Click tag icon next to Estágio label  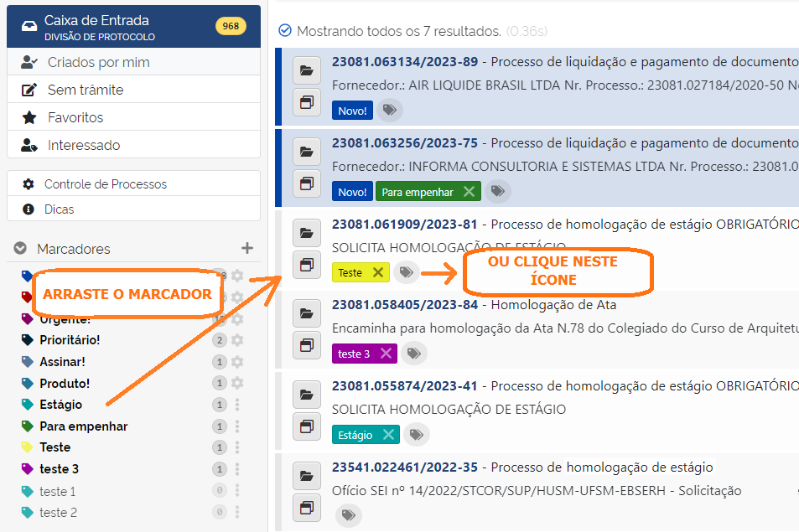[x=416, y=435]
